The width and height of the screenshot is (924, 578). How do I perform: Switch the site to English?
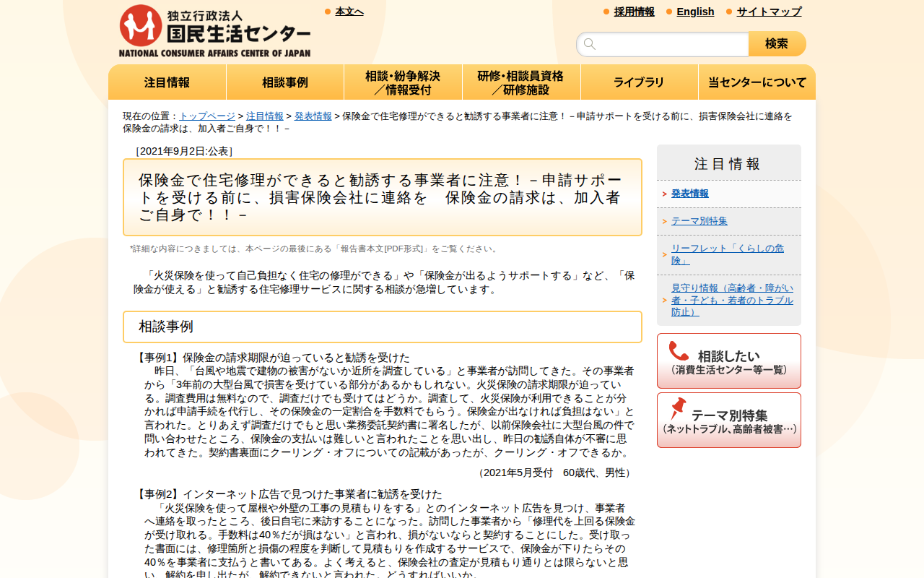(695, 12)
